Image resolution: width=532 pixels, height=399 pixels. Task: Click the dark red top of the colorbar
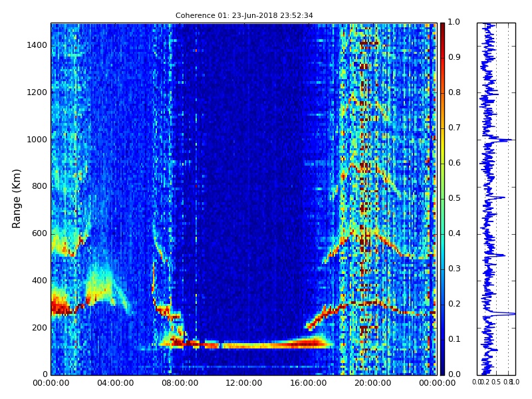[442, 29]
